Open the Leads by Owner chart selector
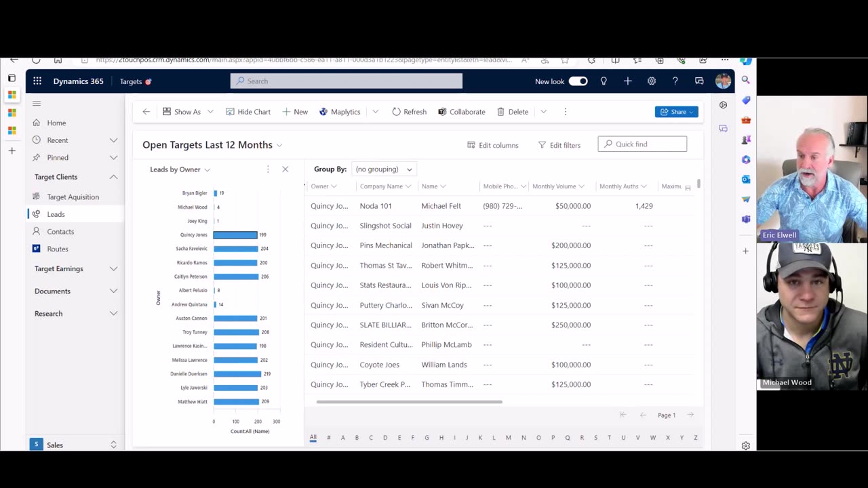Screen dimensions: 868x488 point(180,169)
